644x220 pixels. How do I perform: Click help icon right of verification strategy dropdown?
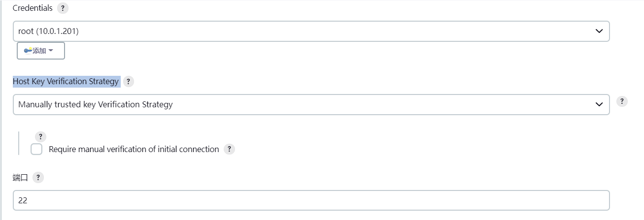tap(622, 101)
